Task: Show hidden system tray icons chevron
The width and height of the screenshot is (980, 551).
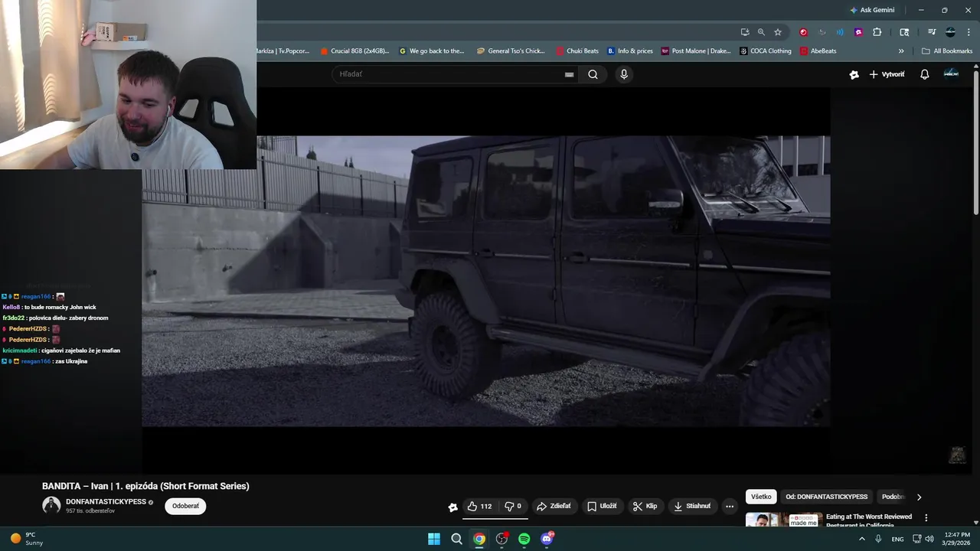Action: click(861, 539)
